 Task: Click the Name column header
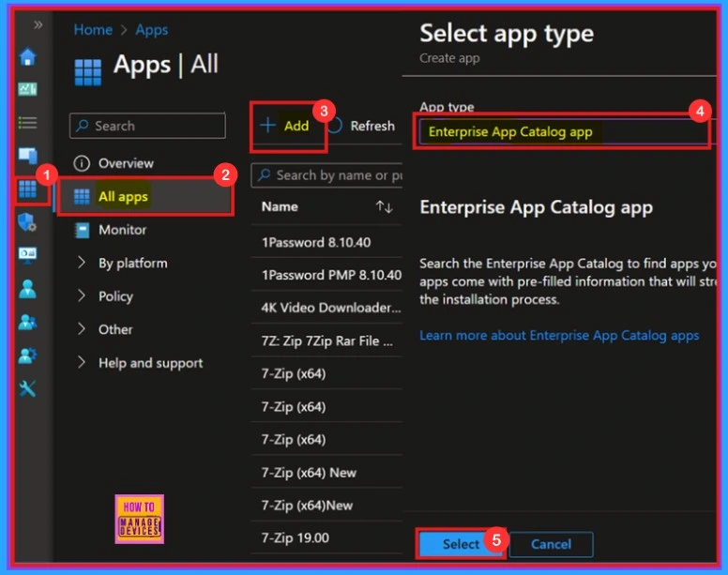(x=280, y=207)
